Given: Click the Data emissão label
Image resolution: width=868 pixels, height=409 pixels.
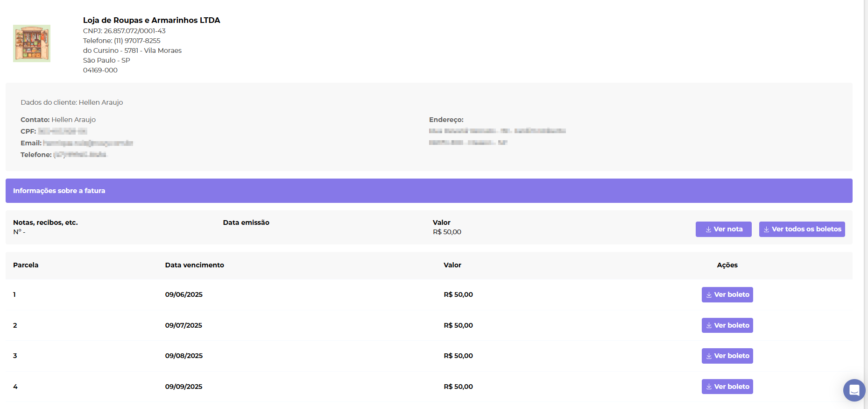Looking at the screenshot, I should point(246,222).
